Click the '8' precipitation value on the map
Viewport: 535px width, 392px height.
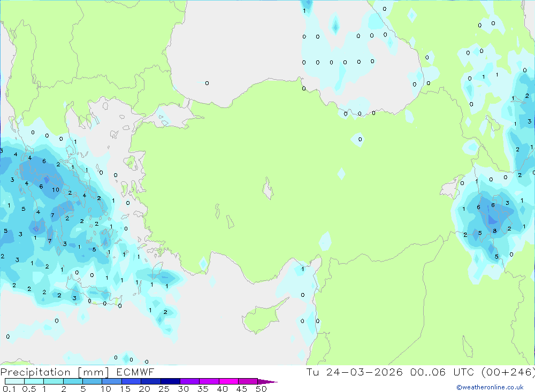(495, 231)
